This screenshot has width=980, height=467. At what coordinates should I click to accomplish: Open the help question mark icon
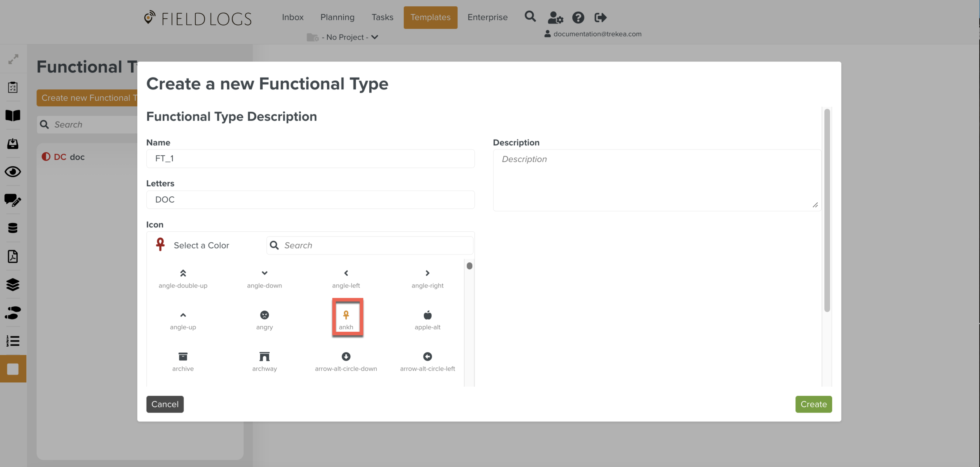pos(578,17)
